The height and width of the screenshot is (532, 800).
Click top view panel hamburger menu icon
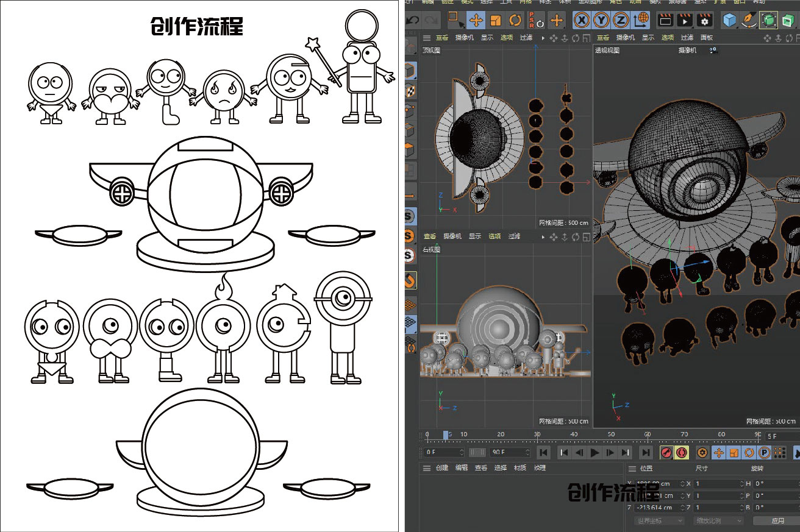[x=427, y=38]
